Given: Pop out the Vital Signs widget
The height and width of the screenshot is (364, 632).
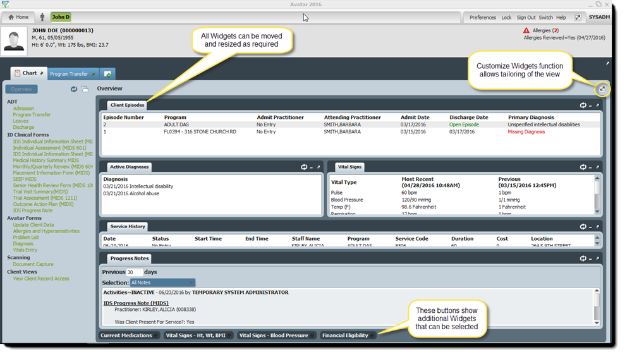Looking at the screenshot, I should click(x=598, y=167).
